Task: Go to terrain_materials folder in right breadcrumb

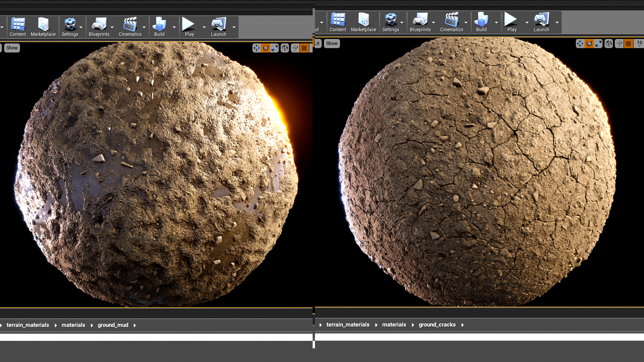Action: [348, 325]
